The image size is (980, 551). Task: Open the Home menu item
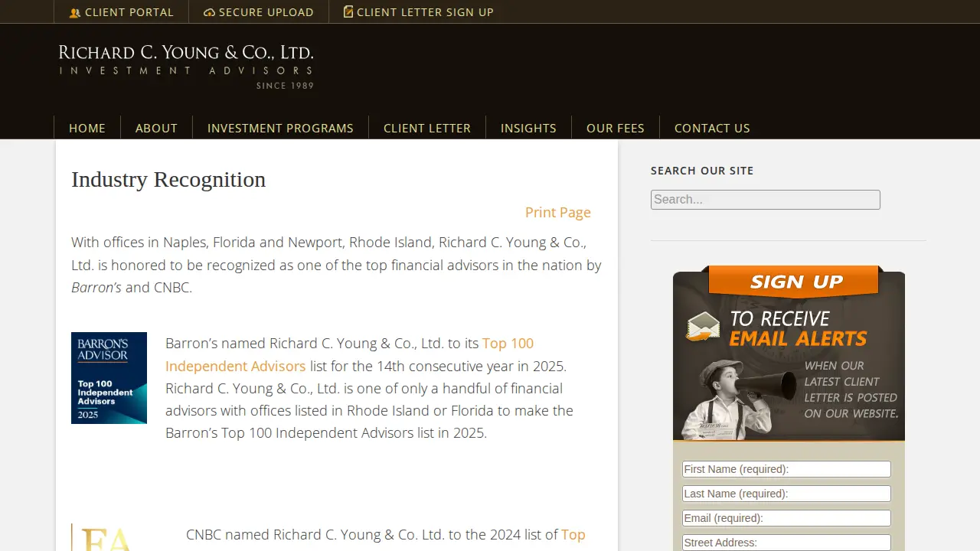(x=87, y=128)
